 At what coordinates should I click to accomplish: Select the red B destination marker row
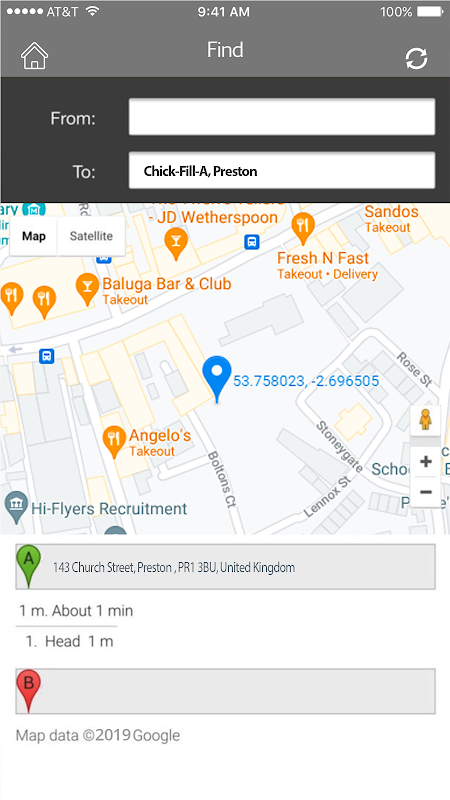[x=226, y=691]
